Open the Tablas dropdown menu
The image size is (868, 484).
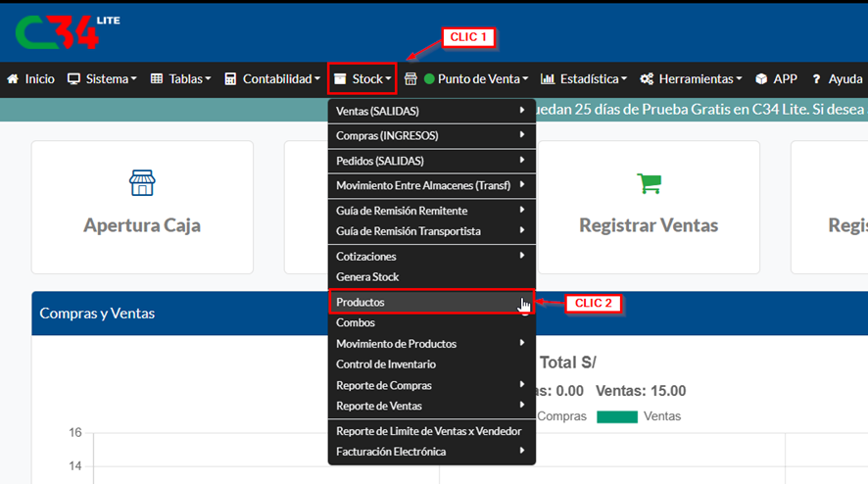click(x=180, y=78)
